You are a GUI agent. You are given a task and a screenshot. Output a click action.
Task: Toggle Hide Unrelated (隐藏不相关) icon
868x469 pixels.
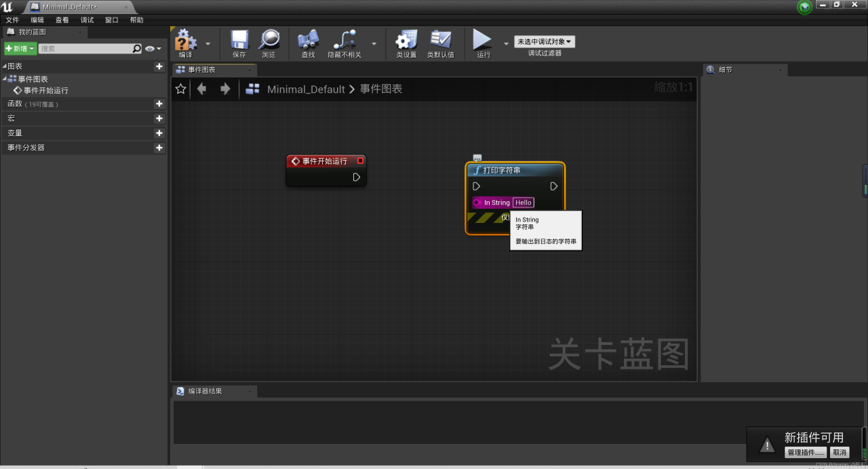coord(345,43)
